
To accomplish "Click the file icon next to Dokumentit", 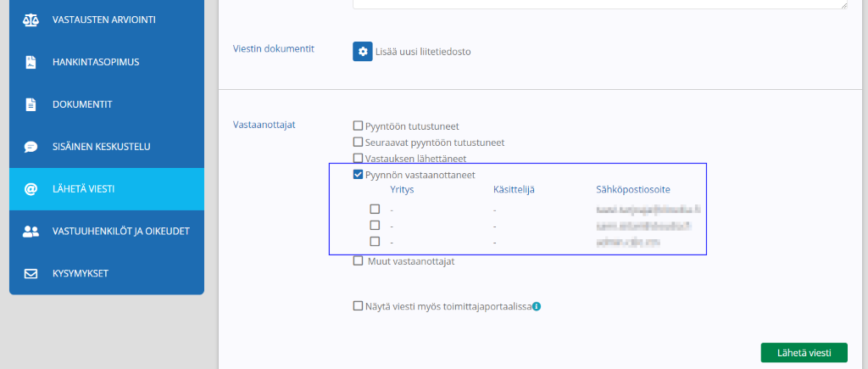I will 31,104.
